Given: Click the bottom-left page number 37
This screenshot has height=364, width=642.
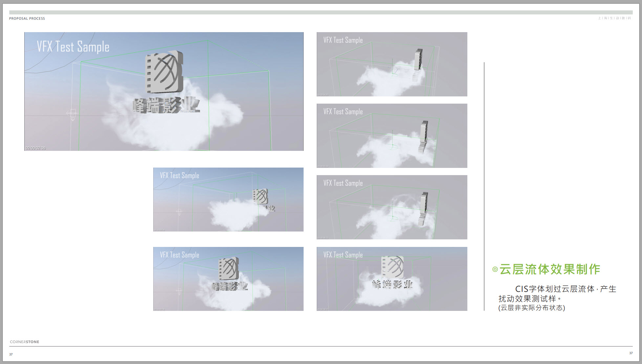Looking at the screenshot, I should click(x=11, y=354).
